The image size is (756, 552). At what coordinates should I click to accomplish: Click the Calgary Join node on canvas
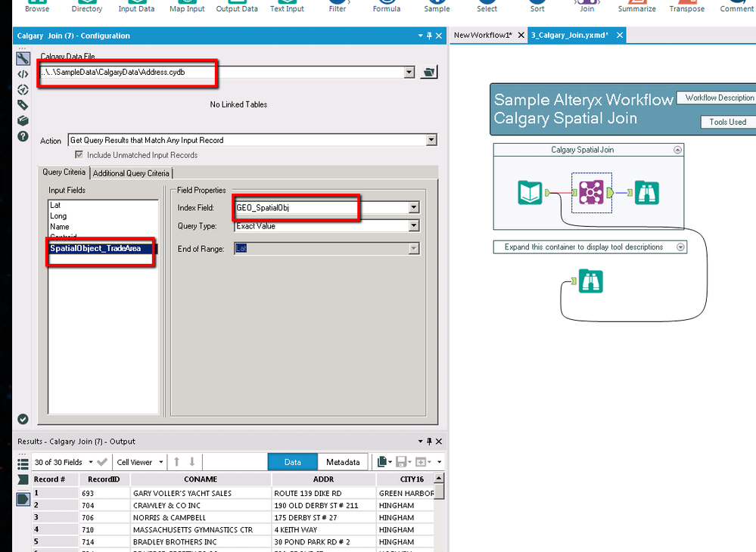(591, 193)
